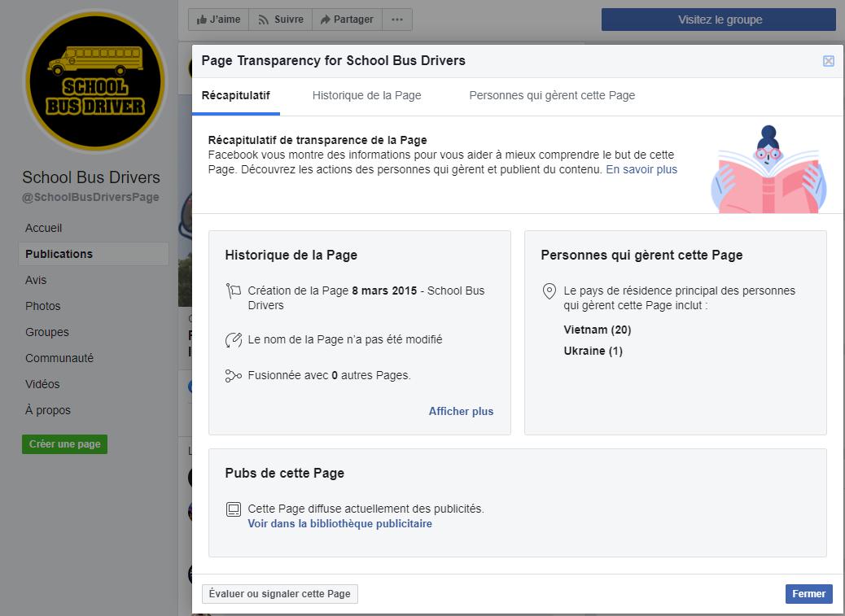Open Groupes in the sidebar
The height and width of the screenshot is (616, 845).
coord(47,332)
